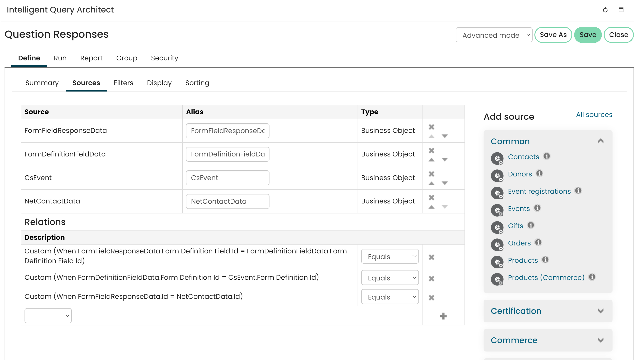Collapse the Common sources section
Image resolution: width=635 pixels, height=364 pixels.
[600, 141]
